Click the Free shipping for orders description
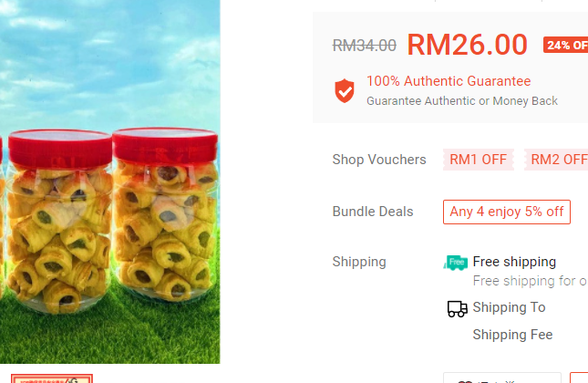Screen dimensions: 588x383 point(531,281)
